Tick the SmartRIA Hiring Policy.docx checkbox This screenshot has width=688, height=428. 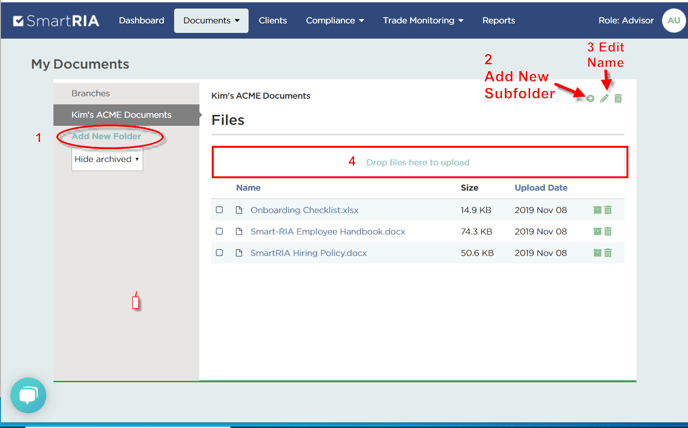pyautogui.click(x=219, y=253)
